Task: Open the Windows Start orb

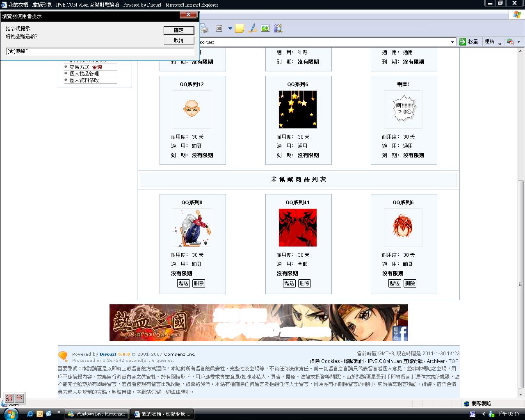Action: click(11, 414)
